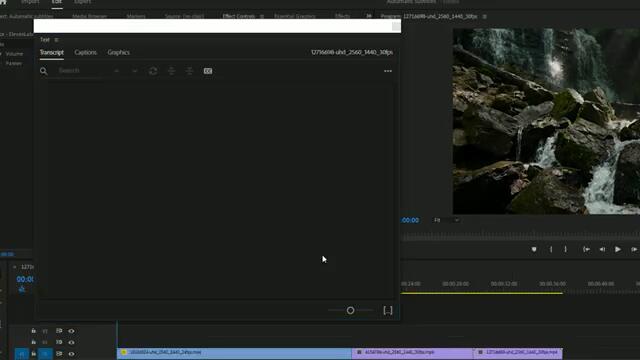Open the Essential Graphics panel tab
Screen dimensions: 640x360
coord(295,16)
